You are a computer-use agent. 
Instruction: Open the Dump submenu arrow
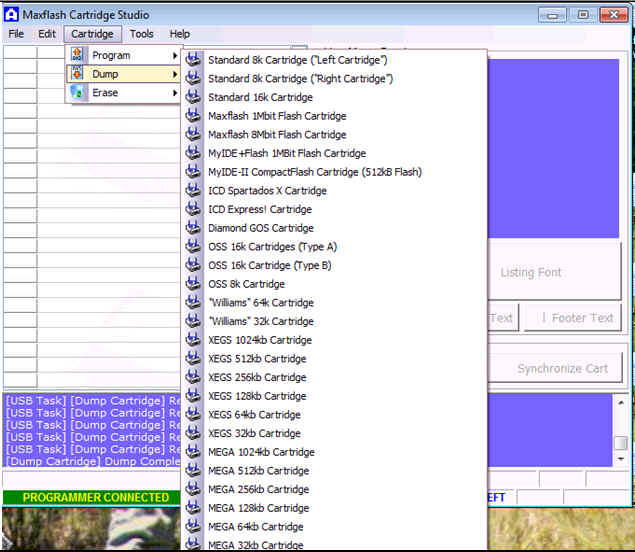[x=174, y=74]
